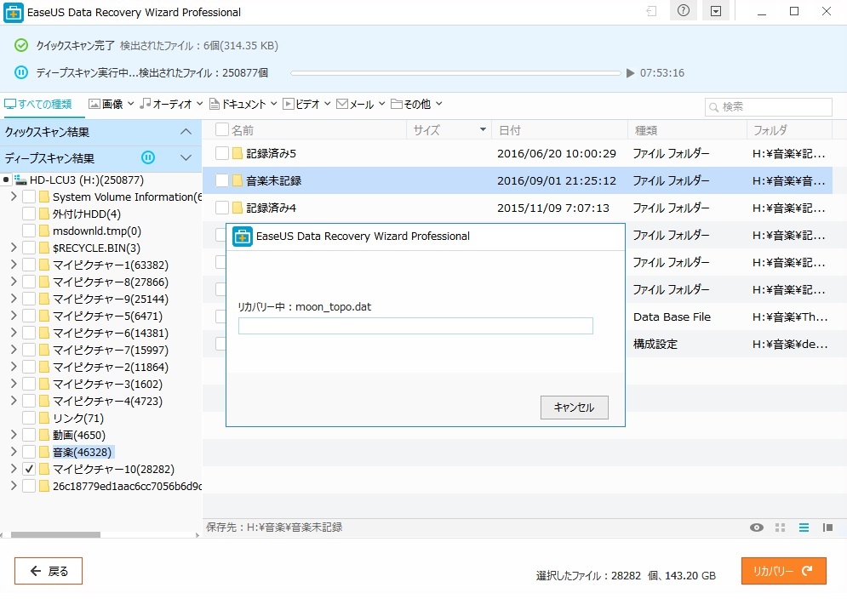Pause the deep scan in top status

tap(21, 72)
